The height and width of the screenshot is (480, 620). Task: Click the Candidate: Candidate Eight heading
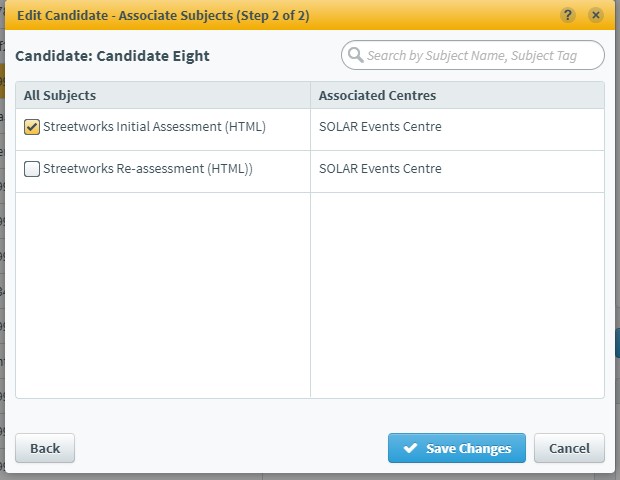tap(112, 56)
